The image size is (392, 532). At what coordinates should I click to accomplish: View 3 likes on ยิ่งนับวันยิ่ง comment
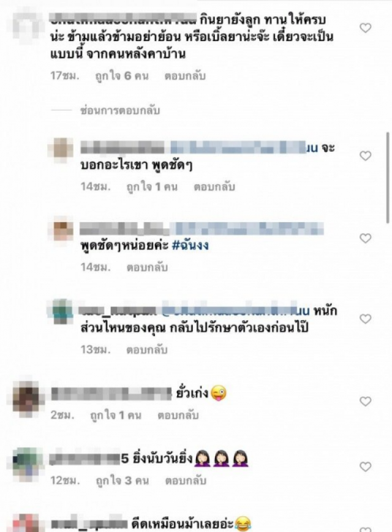pyautogui.click(x=122, y=481)
